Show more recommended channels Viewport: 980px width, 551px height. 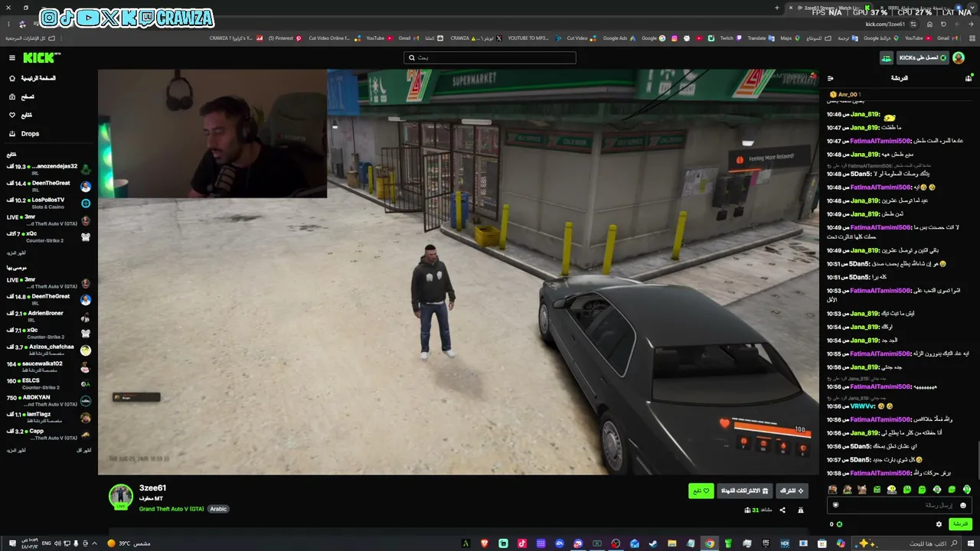16,450
